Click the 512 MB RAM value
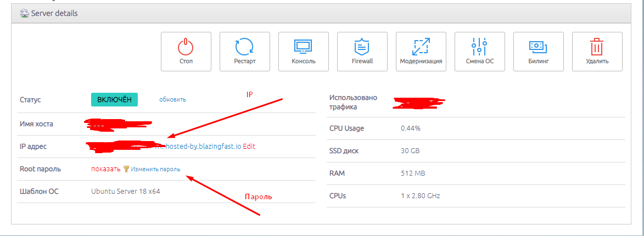Image resolution: width=644 pixels, height=236 pixels. tap(413, 173)
